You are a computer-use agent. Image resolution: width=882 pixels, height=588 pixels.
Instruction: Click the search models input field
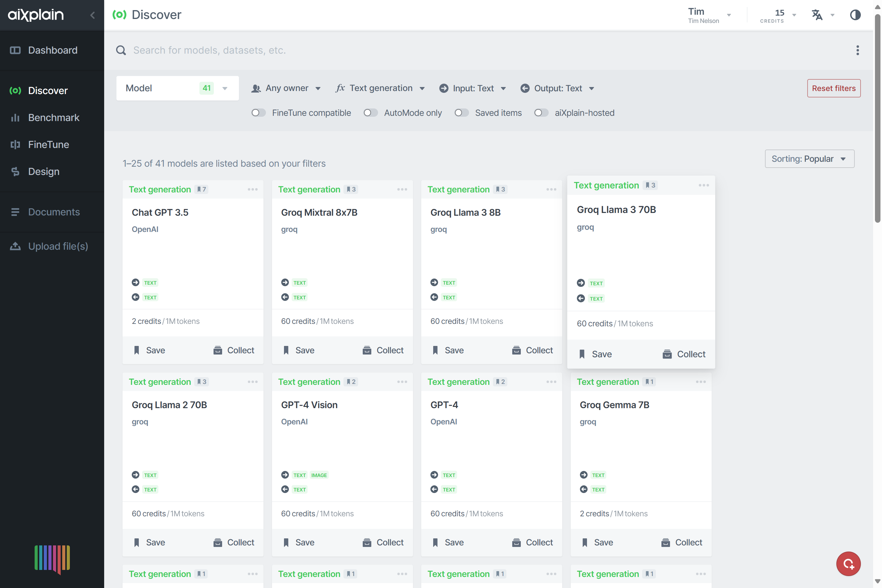point(487,50)
